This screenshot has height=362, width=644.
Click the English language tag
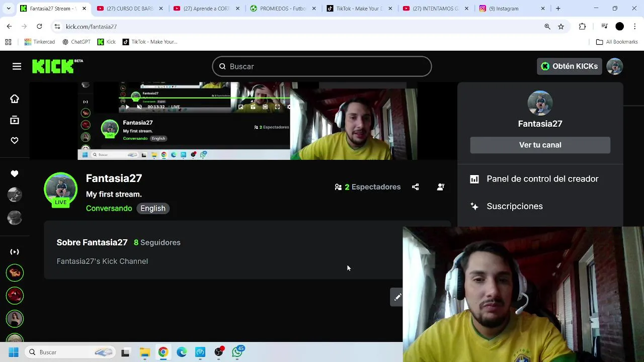153,208
